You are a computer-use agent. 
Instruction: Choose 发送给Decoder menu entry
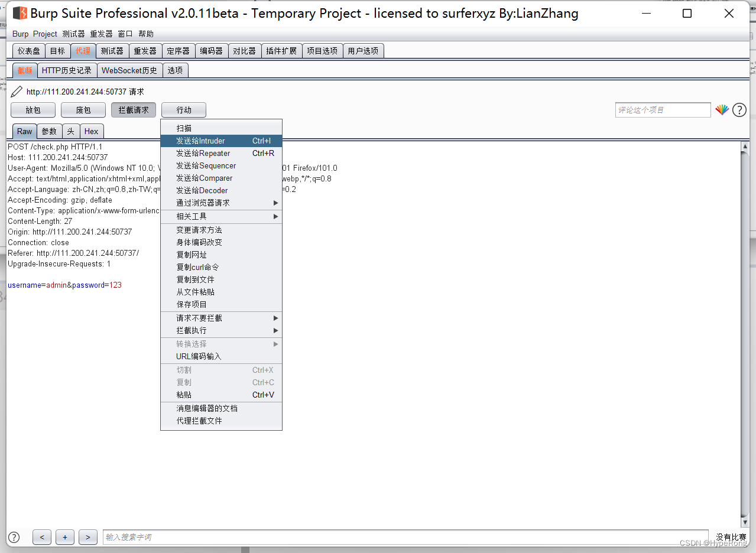click(221, 190)
